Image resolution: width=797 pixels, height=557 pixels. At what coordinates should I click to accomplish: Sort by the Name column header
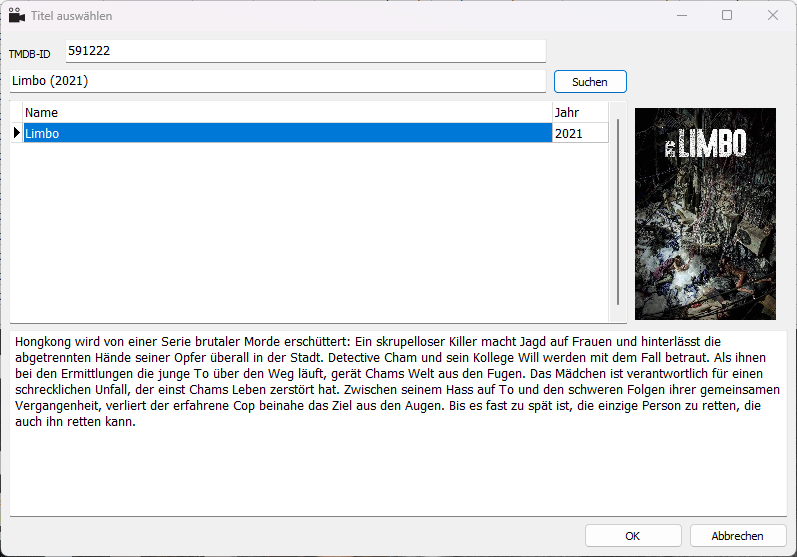click(288, 112)
